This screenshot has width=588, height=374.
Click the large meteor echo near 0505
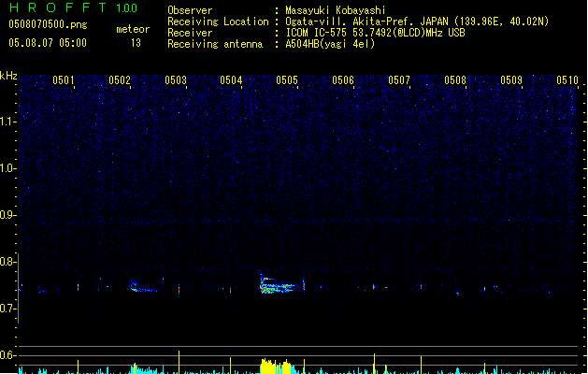click(278, 283)
